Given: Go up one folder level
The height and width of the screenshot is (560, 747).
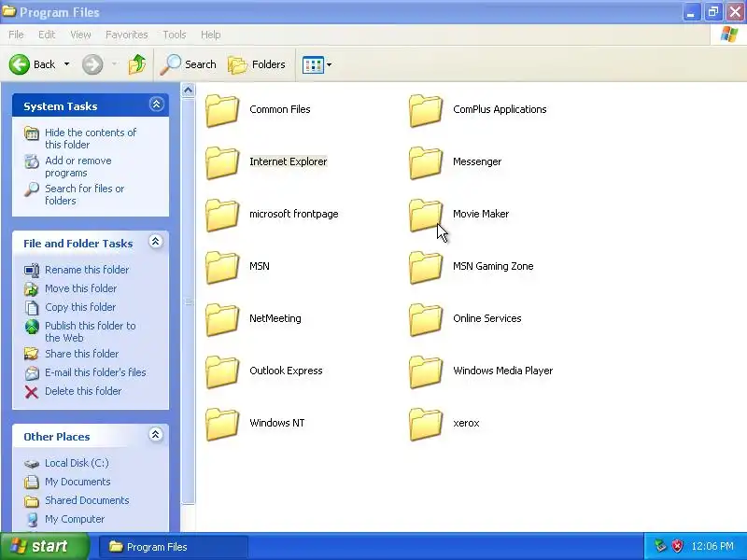Looking at the screenshot, I should tap(137, 64).
